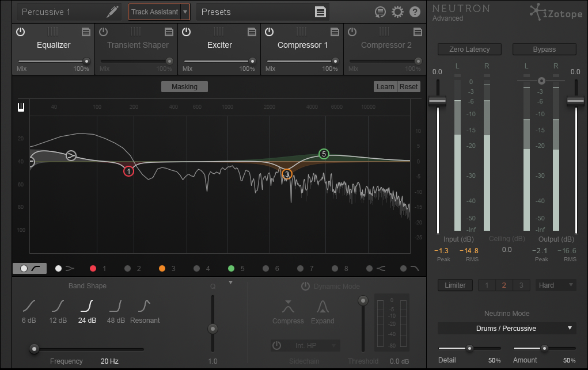Open the Exciter module preset menu icon
The height and width of the screenshot is (370, 588).
coord(252,32)
